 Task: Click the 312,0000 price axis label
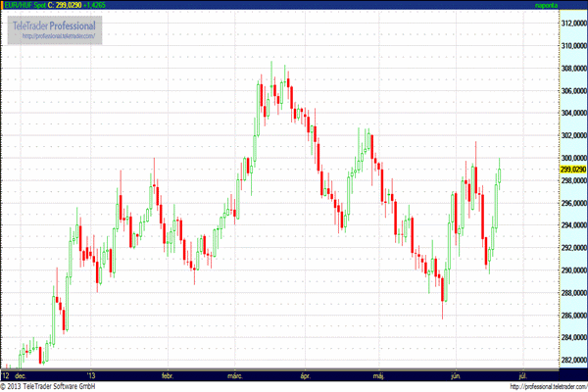point(562,24)
